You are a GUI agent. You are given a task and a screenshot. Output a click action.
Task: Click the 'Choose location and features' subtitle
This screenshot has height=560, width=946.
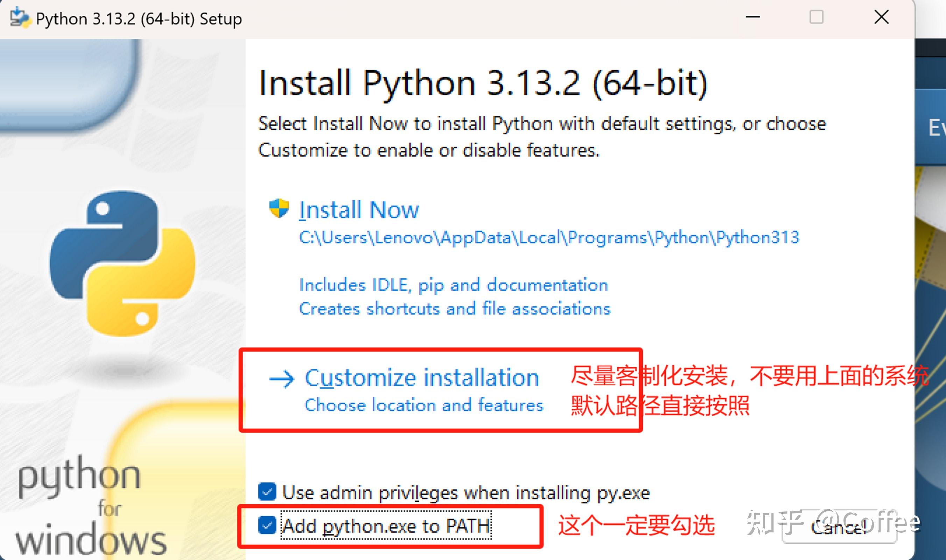point(424,405)
